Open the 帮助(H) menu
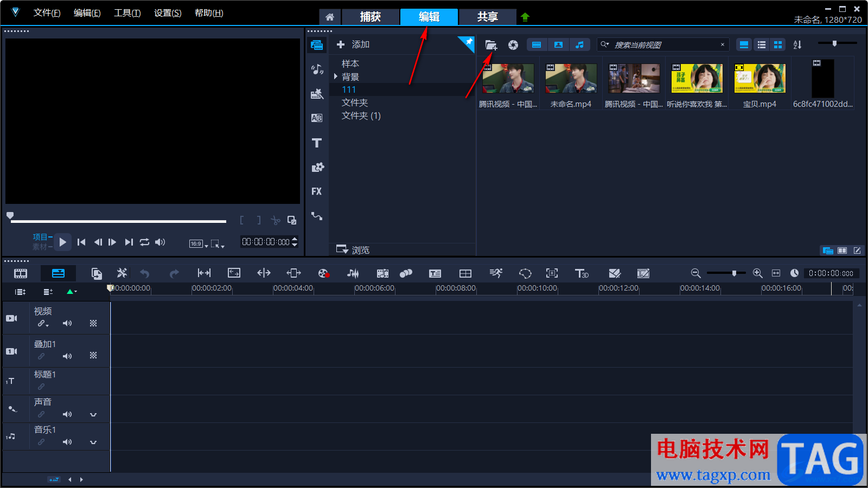This screenshot has width=868, height=488. (x=209, y=13)
